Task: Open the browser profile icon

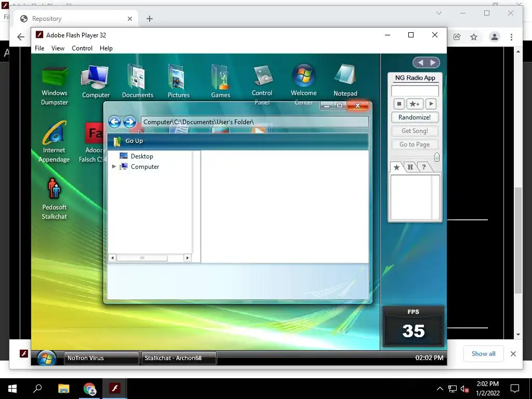Action: tap(495, 37)
